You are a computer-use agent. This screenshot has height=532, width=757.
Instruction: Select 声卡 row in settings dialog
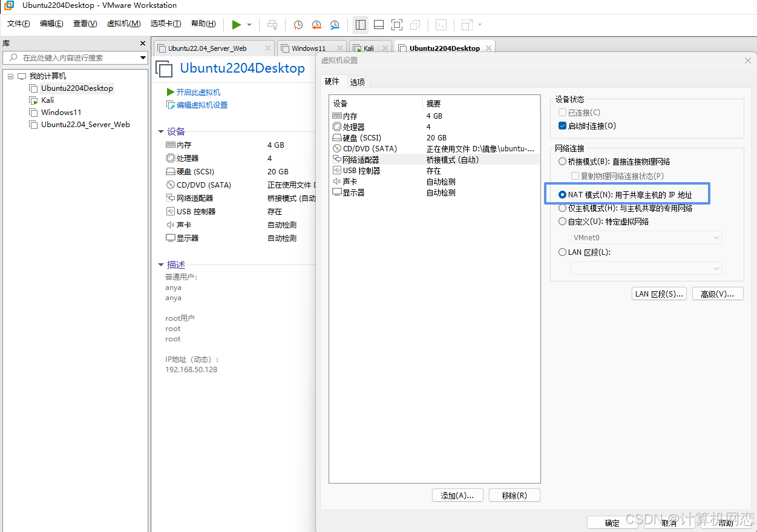pos(434,181)
